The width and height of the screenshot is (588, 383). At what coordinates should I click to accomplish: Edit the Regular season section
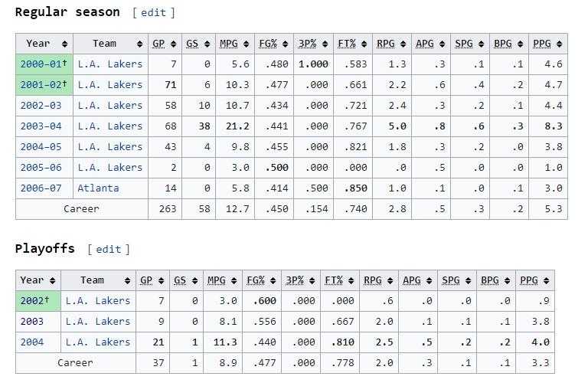(153, 13)
